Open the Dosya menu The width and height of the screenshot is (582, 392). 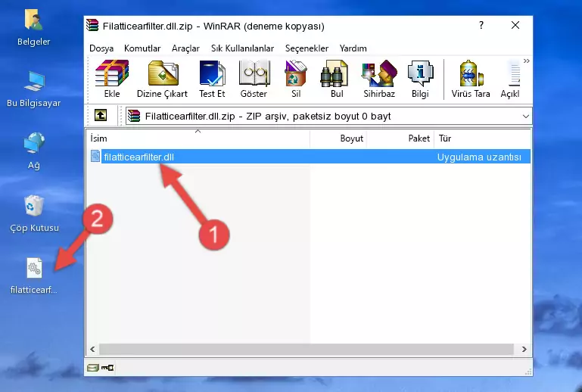(101, 48)
